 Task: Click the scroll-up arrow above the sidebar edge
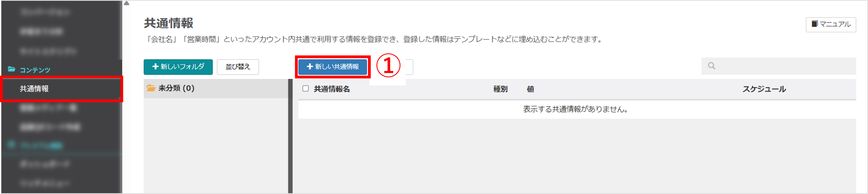(x=126, y=3)
